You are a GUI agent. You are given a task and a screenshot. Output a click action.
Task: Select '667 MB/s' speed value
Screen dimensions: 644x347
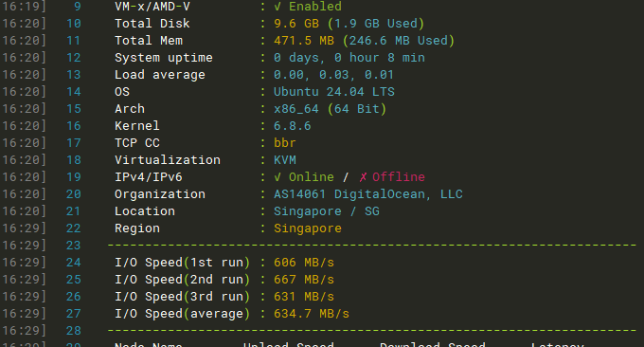point(304,280)
